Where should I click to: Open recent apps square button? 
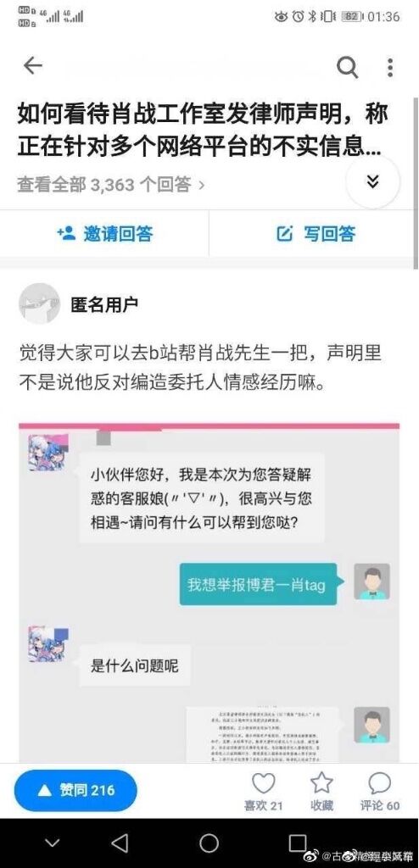click(x=298, y=843)
